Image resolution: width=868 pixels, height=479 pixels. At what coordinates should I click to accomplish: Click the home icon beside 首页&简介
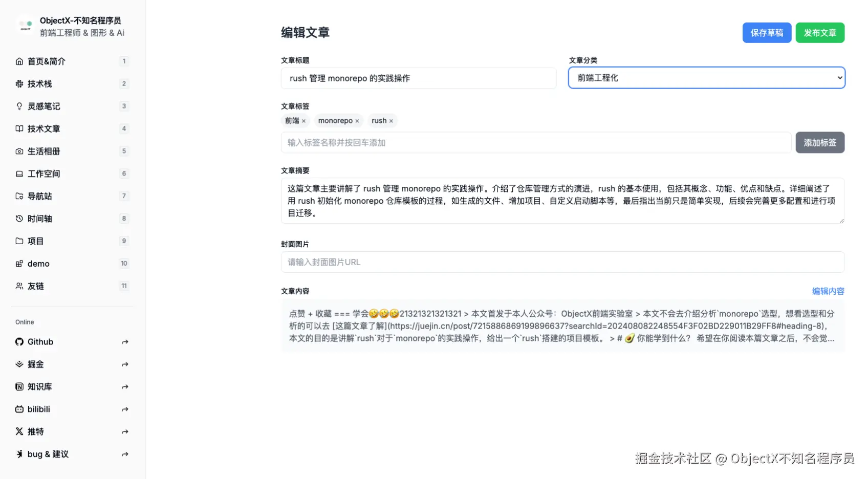pyautogui.click(x=19, y=61)
